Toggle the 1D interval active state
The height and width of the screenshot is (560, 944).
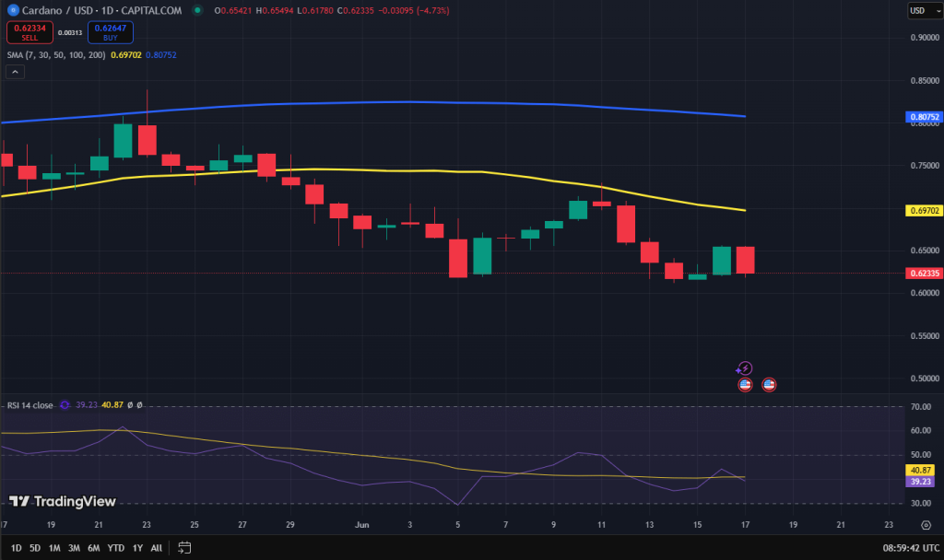point(15,547)
